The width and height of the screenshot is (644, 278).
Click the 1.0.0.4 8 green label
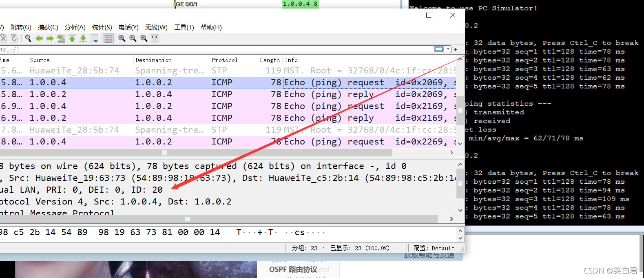coord(300,4)
